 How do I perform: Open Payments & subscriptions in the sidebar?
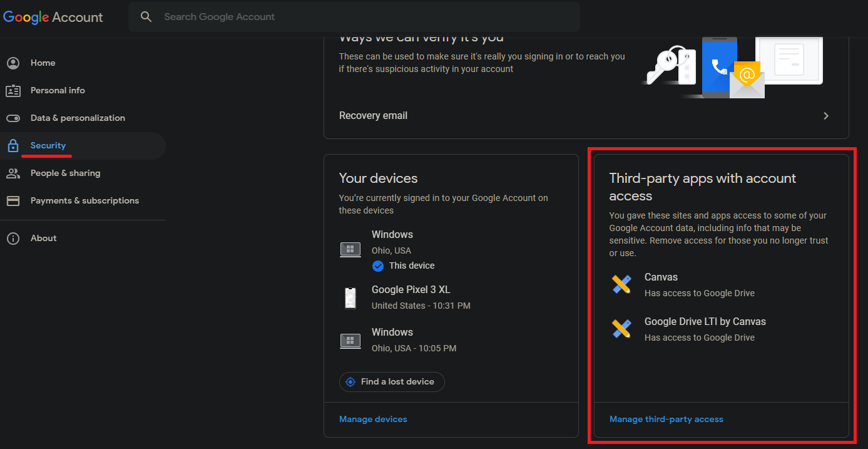pyautogui.click(x=83, y=201)
